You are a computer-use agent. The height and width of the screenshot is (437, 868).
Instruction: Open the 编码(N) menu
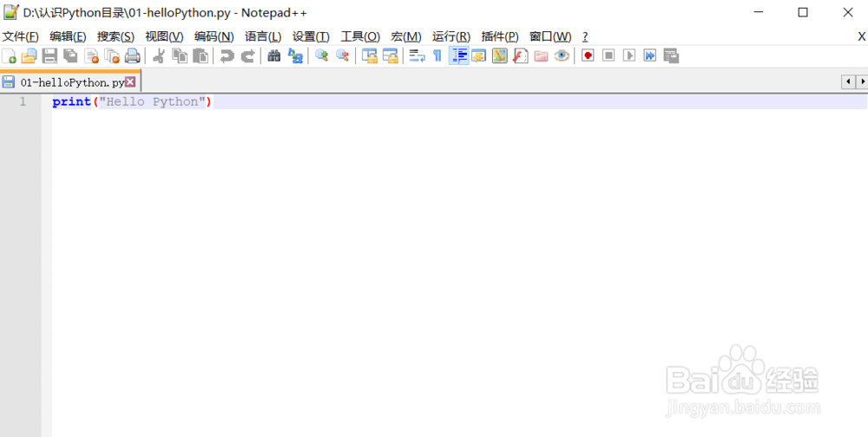tap(214, 36)
